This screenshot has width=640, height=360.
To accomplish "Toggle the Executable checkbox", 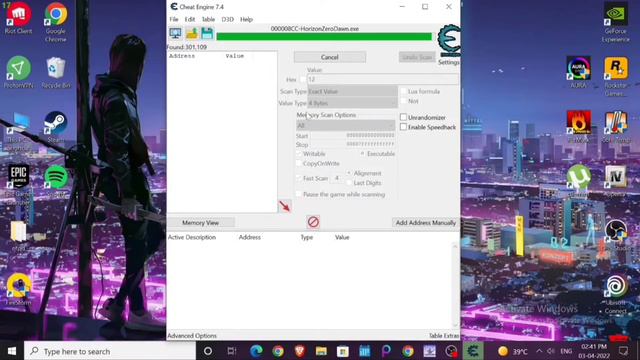I will point(362,154).
